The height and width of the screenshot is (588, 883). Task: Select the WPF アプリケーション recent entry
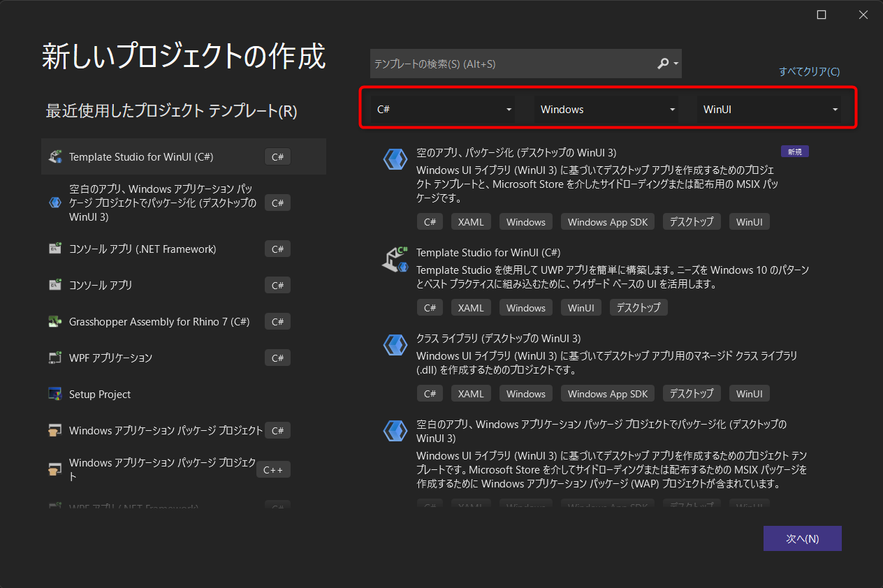(x=184, y=358)
